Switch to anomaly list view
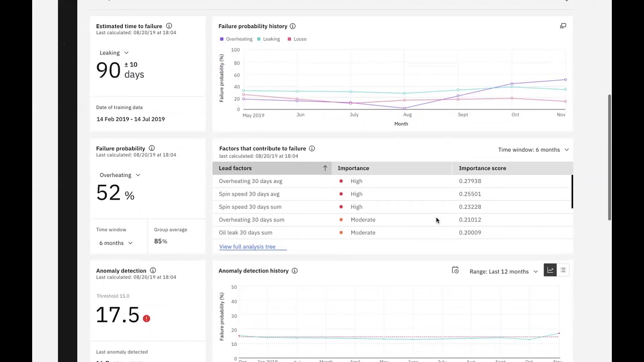Image resolution: width=644 pixels, height=362 pixels. pyautogui.click(x=563, y=270)
